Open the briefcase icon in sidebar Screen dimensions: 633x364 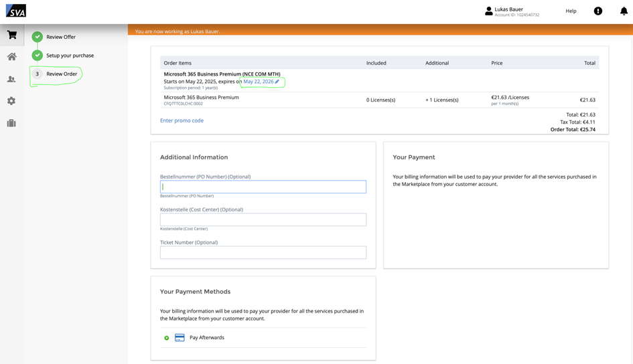(x=11, y=123)
